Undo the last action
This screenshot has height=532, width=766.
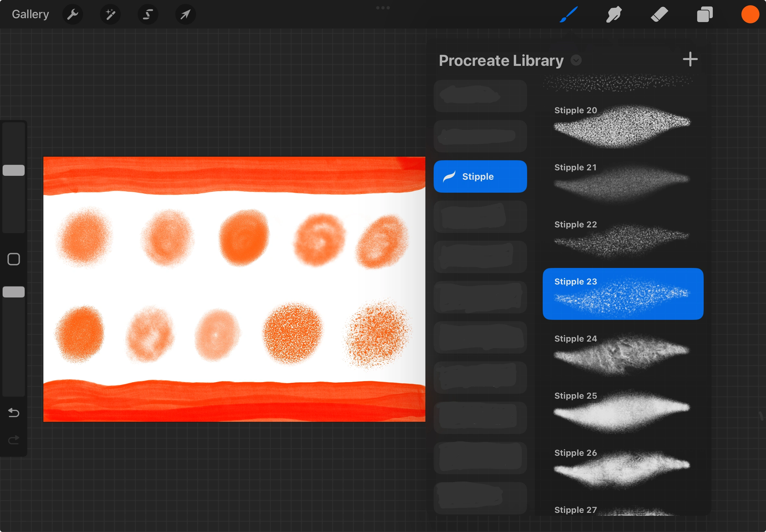click(14, 413)
